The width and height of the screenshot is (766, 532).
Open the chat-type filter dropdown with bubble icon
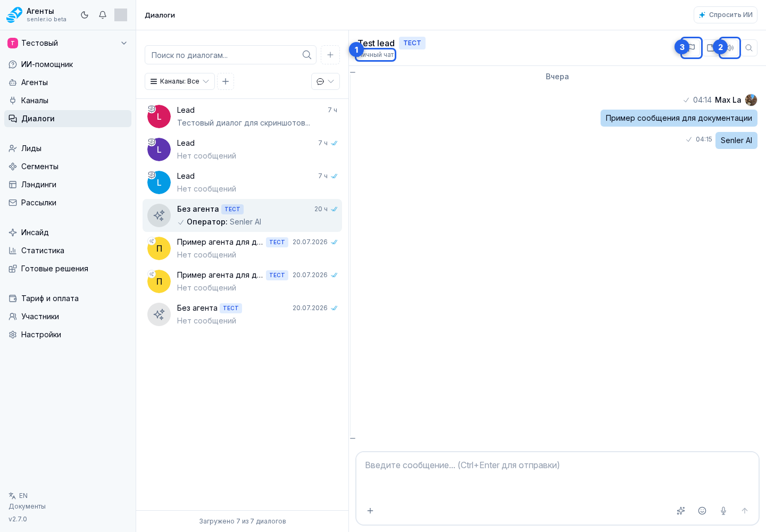[326, 81]
